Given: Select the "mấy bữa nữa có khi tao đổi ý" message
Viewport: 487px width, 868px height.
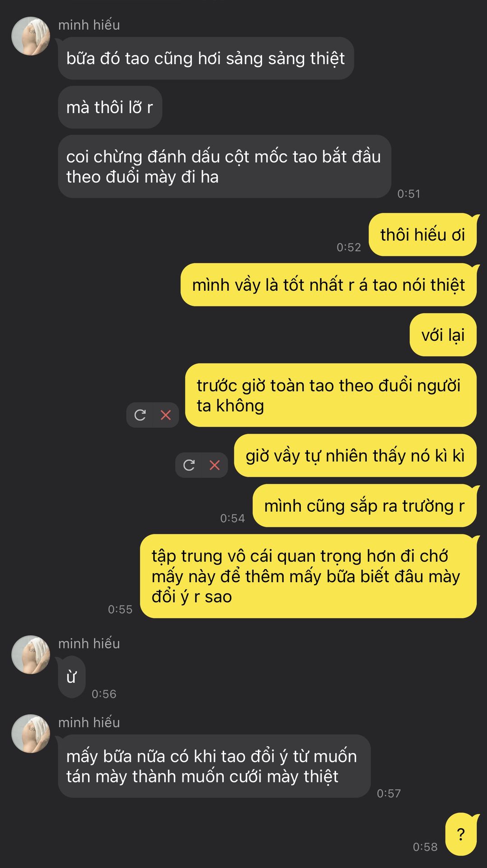Looking at the screenshot, I should click(215, 766).
